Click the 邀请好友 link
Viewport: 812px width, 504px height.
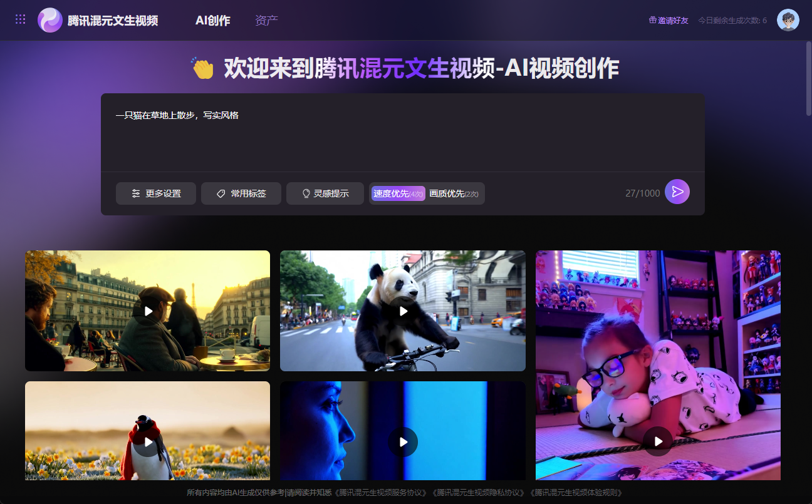coord(672,20)
